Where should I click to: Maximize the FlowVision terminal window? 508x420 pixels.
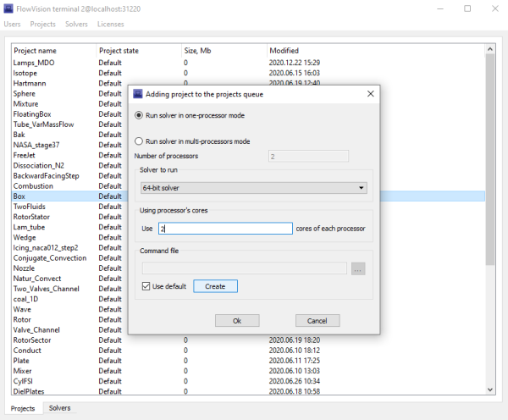pos(467,8)
